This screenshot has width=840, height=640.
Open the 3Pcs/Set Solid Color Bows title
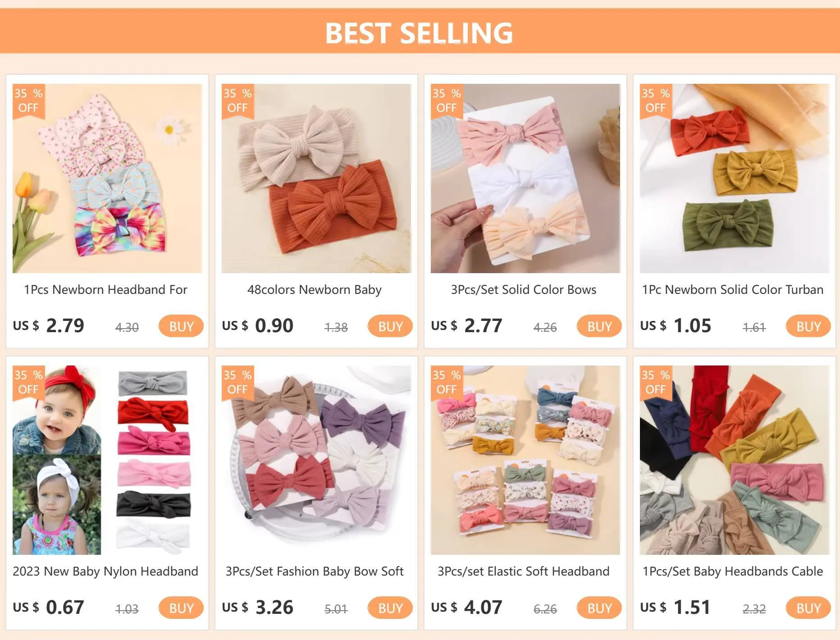tap(524, 290)
